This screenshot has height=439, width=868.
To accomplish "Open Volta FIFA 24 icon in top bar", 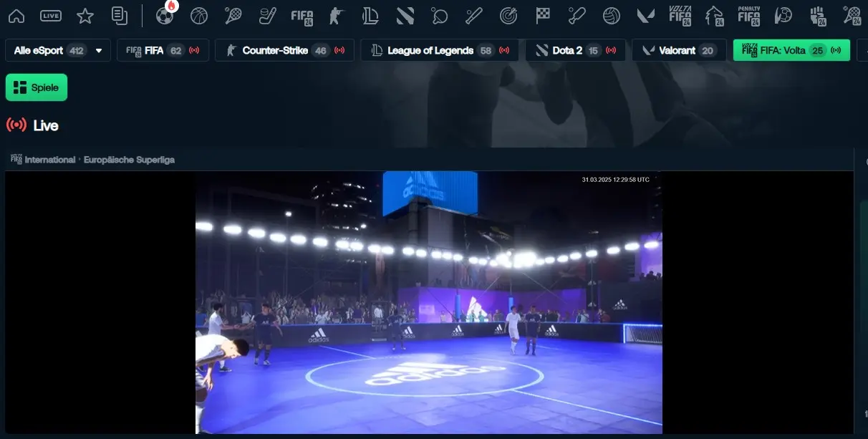I will point(680,15).
